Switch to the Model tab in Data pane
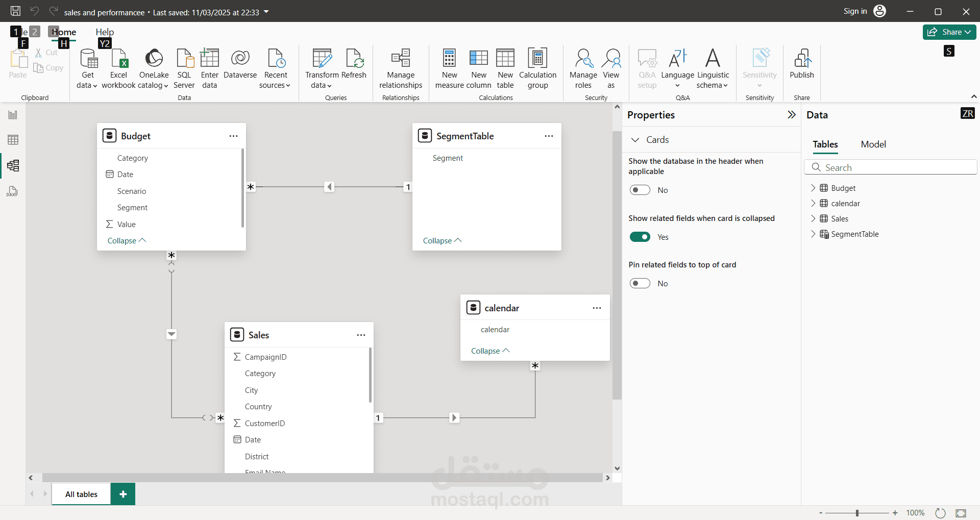Image resolution: width=980 pixels, height=520 pixels. point(873,144)
